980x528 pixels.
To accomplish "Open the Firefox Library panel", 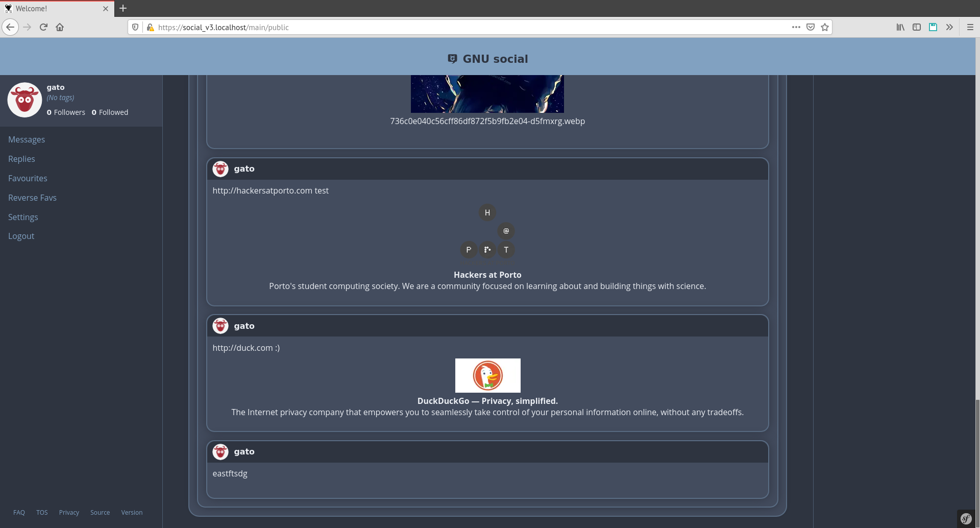I will [900, 27].
